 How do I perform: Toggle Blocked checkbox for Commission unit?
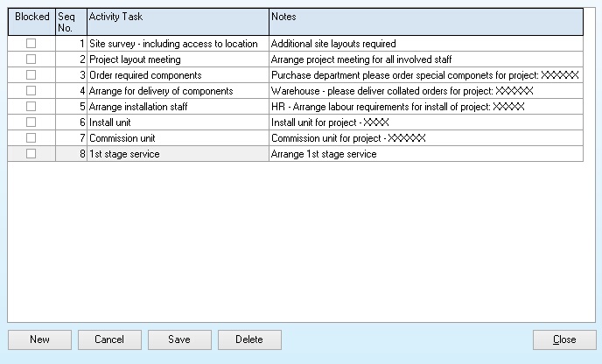[31, 138]
